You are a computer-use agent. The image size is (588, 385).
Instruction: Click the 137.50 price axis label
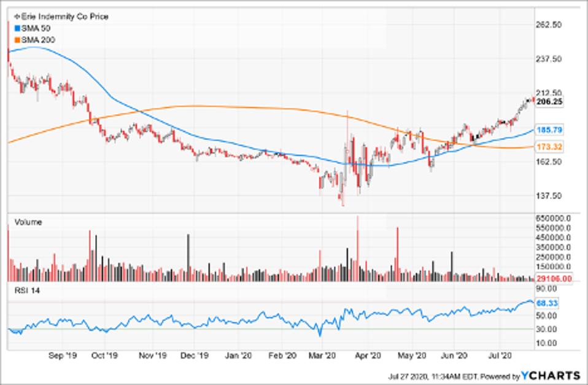tap(549, 196)
